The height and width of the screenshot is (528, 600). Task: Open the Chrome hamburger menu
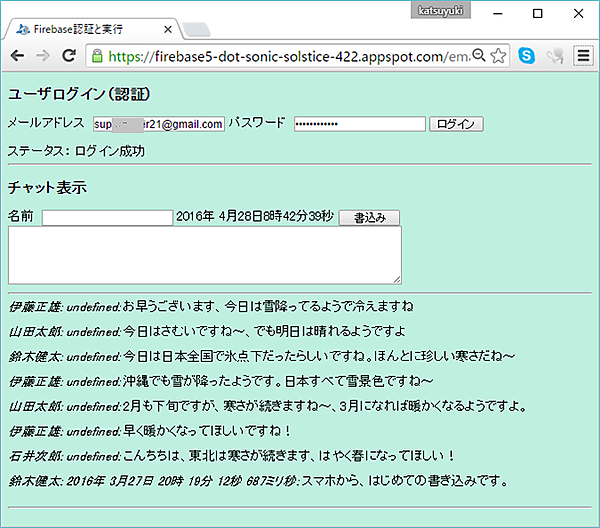(x=583, y=56)
